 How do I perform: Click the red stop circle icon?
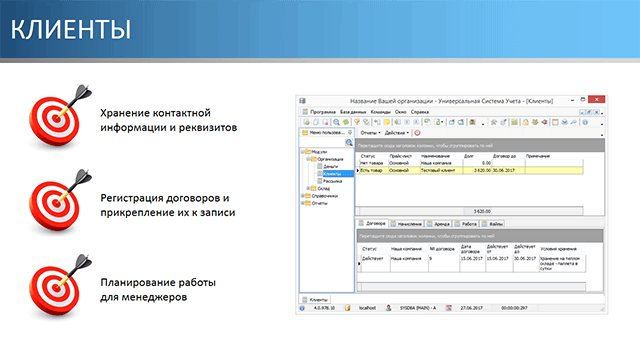pyautogui.click(x=417, y=133)
